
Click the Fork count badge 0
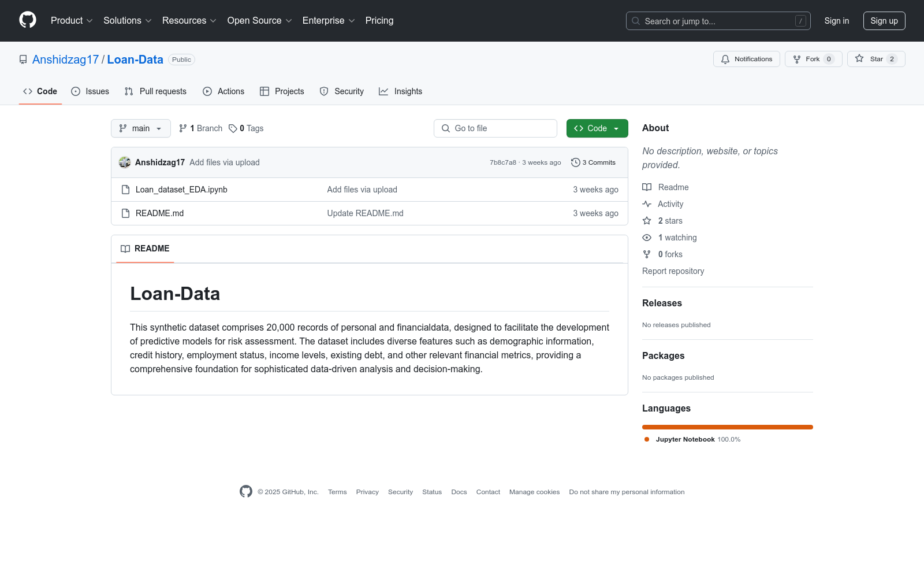pyautogui.click(x=829, y=59)
